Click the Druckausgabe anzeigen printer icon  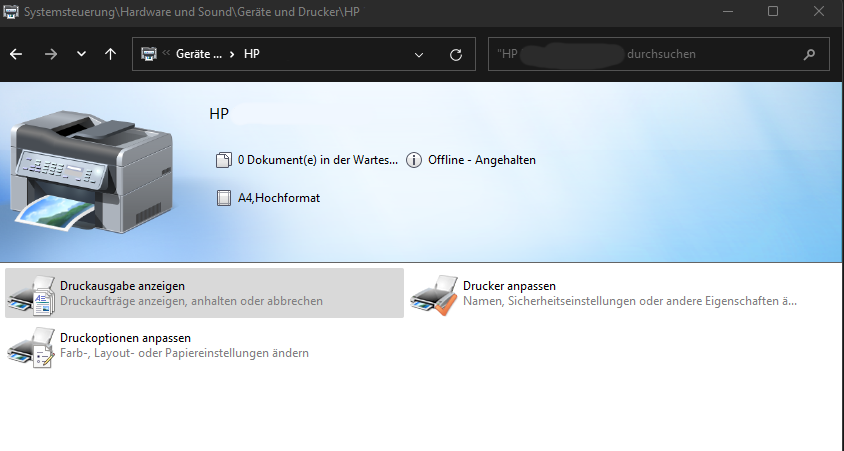(31, 295)
